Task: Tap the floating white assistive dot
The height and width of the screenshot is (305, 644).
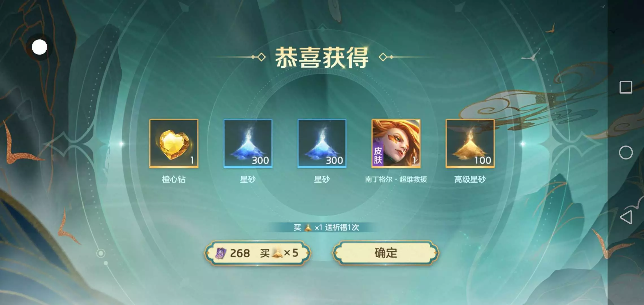Action: point(39,47)
